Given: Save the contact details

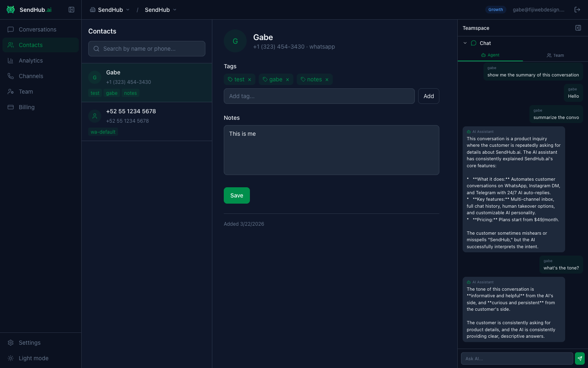Looking at the screenshot, I should (x=237, y=195).
